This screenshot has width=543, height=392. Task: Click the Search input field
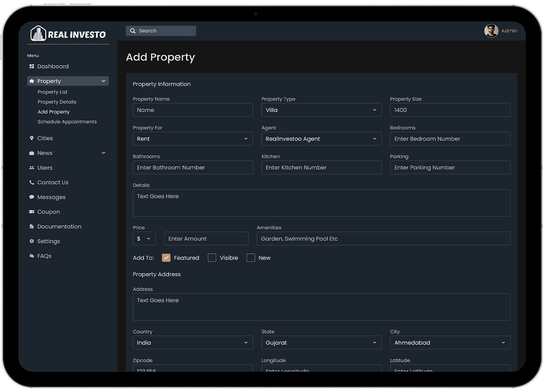point(161,31)
